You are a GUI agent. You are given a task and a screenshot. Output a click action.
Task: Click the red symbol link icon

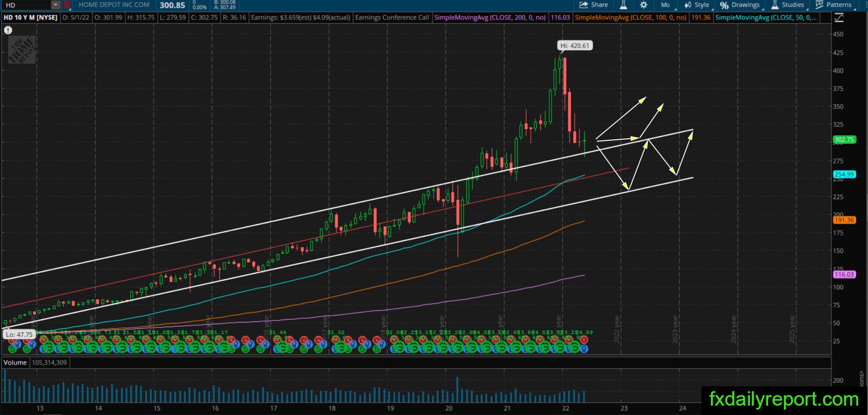tap(67, 5)
